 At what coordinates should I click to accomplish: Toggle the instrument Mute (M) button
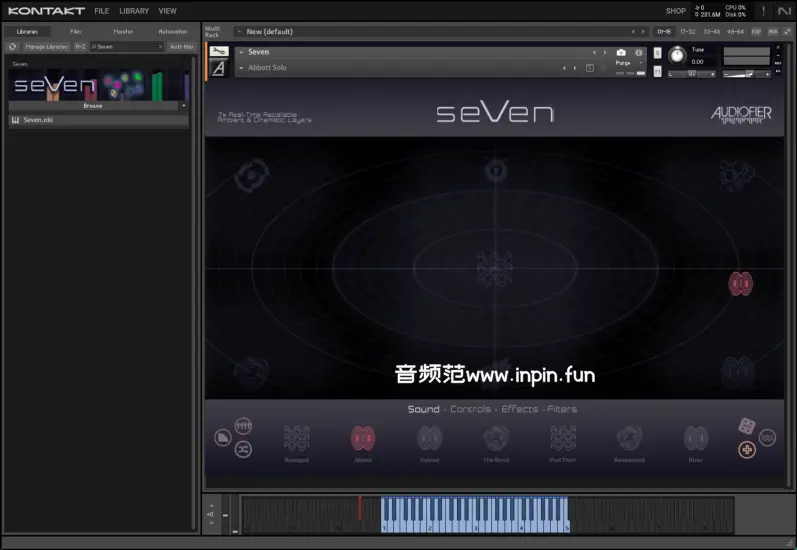tap(657, 72)
